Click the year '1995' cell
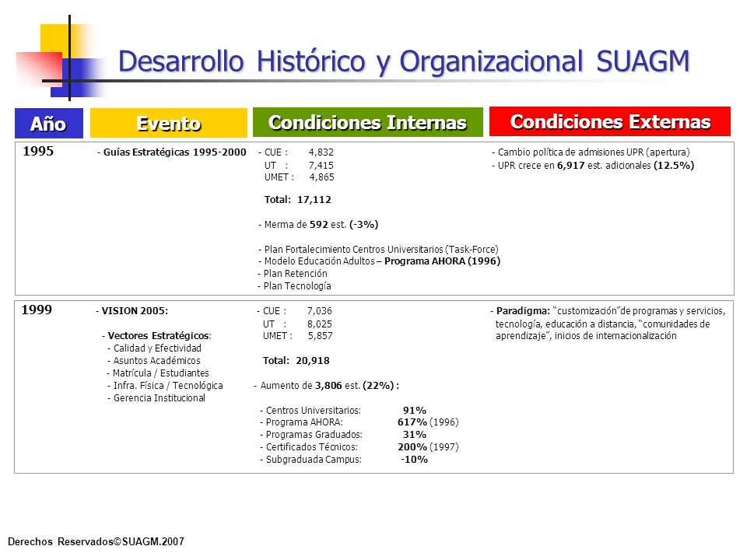 (38, 152)
